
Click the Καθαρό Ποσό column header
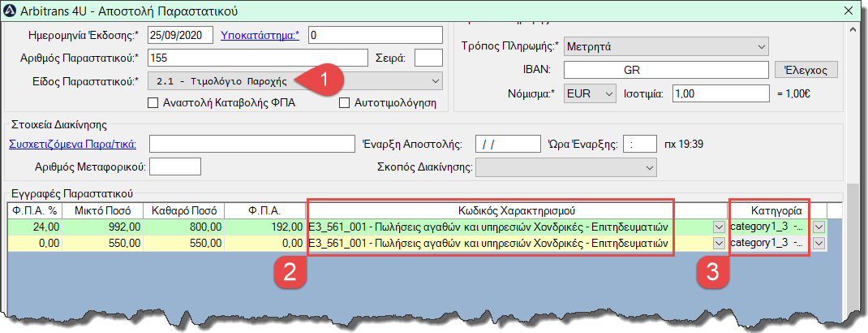pyautogui.click(x=183, y=211)
